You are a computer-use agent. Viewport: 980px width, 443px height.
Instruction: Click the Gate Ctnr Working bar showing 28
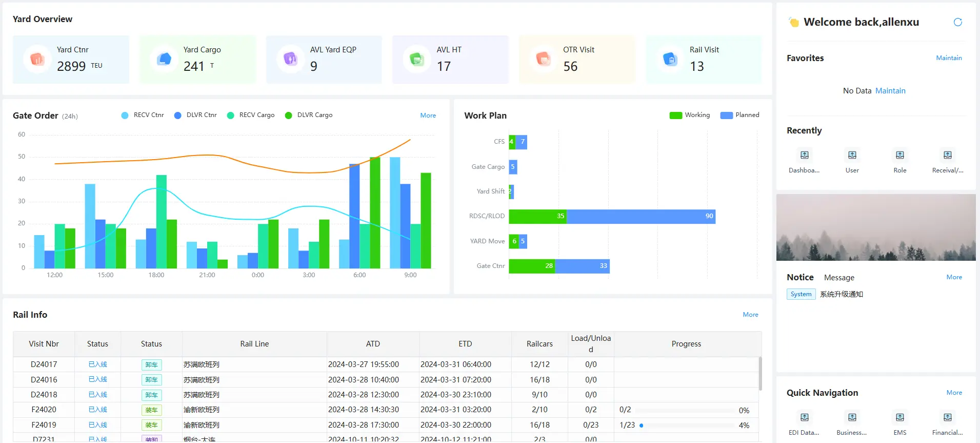[532, 266]
